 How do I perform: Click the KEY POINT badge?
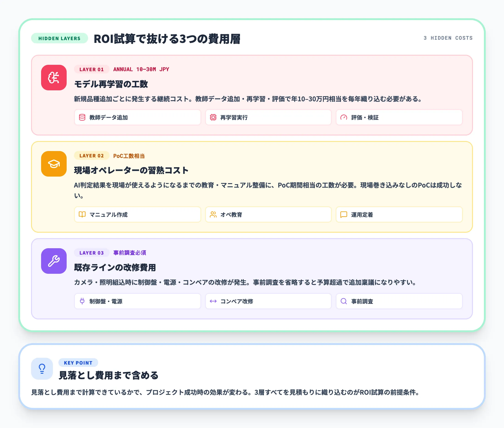[78, 363]
